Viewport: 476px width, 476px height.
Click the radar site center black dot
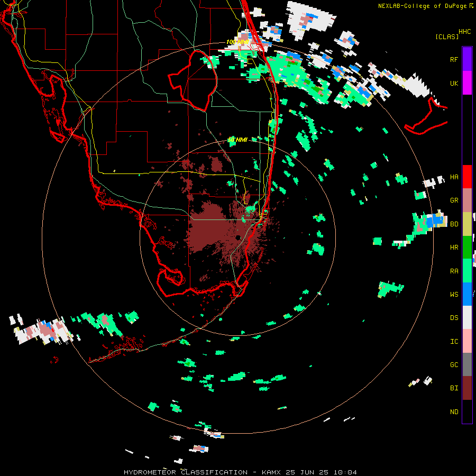[x=238, y=237]
